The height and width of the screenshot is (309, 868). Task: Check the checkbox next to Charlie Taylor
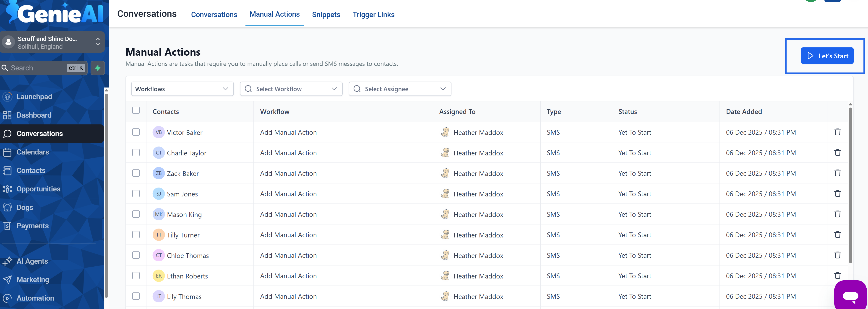coord(136,152)
